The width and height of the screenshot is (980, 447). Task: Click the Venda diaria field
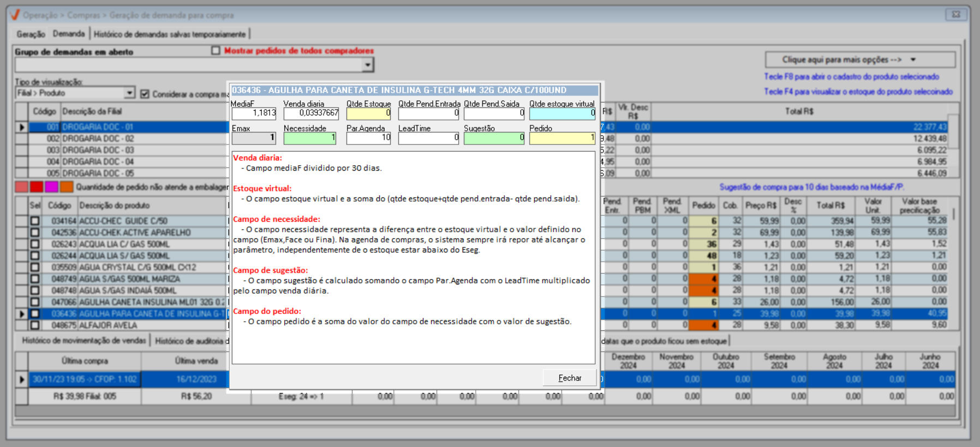(x=311, y=113)
